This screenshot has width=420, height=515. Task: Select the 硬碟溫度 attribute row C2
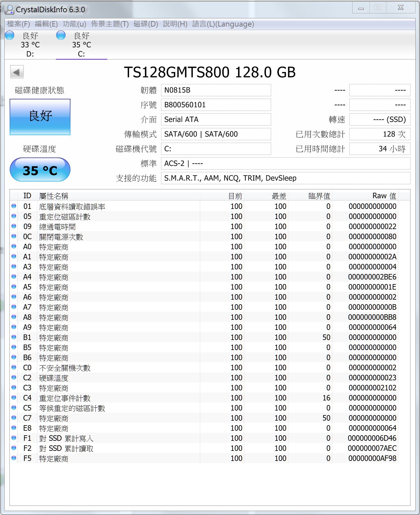(x=204, y=378)
